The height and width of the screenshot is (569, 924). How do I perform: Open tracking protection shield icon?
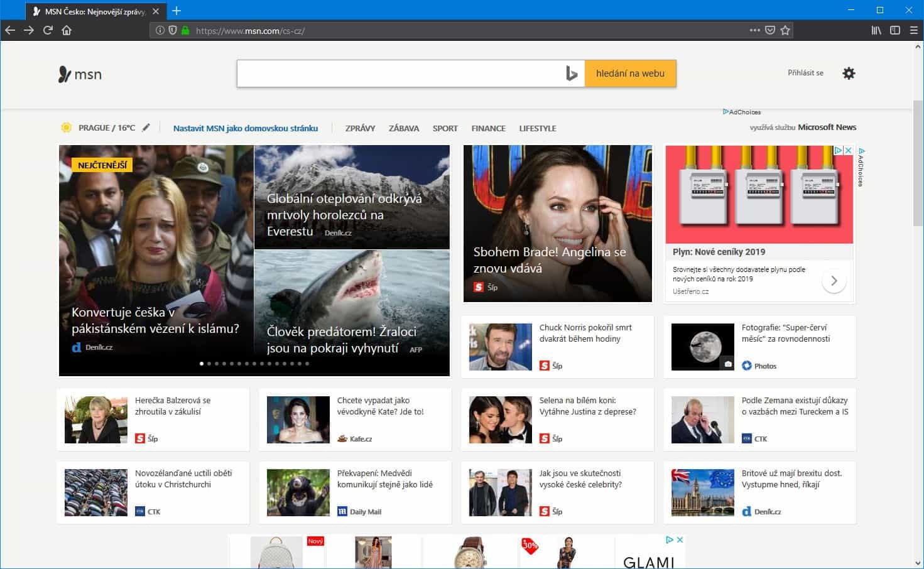point(173,30)
